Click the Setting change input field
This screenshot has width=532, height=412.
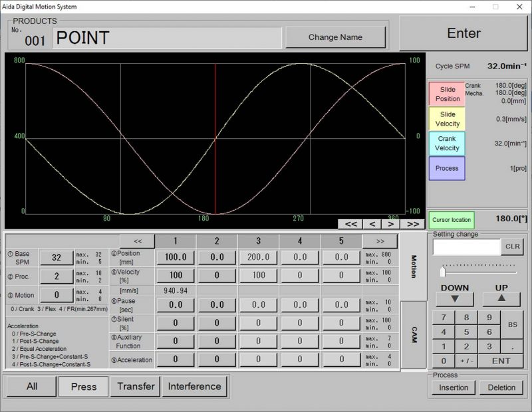coord(466,247)
